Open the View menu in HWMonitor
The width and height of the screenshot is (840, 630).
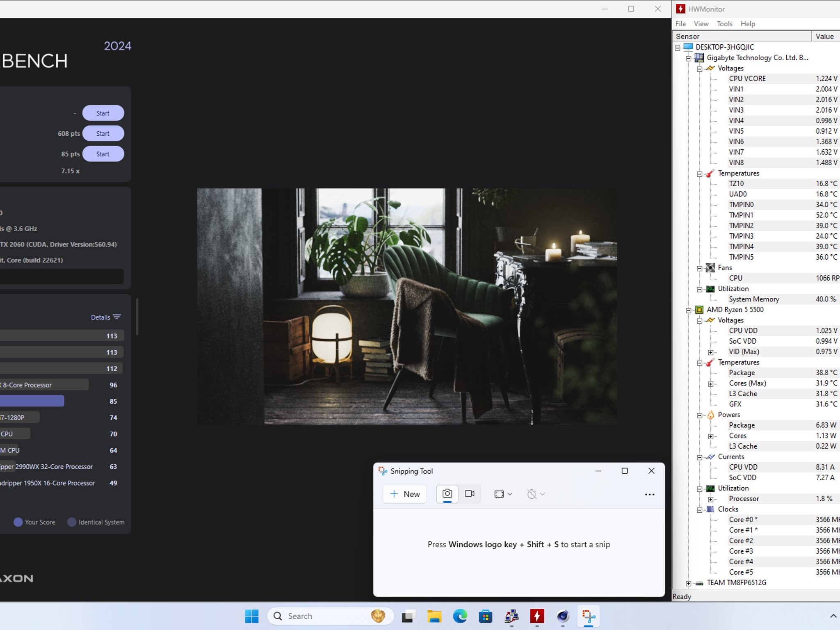(701, 24)
